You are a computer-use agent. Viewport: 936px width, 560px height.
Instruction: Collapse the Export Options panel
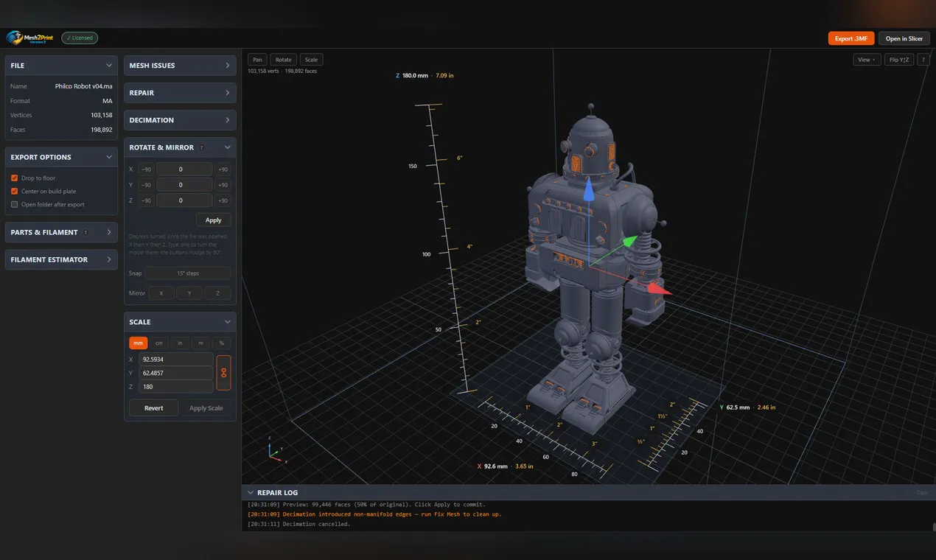(x=109, y=157)
